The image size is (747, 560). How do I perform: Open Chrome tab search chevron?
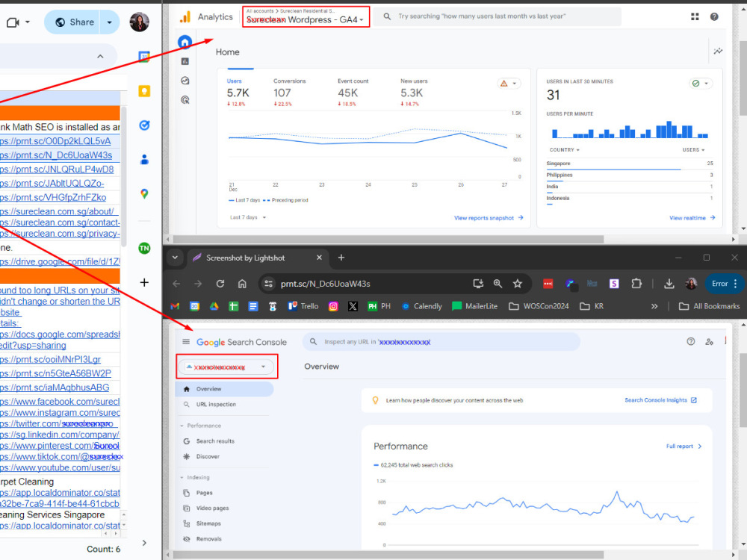(175, 258)
